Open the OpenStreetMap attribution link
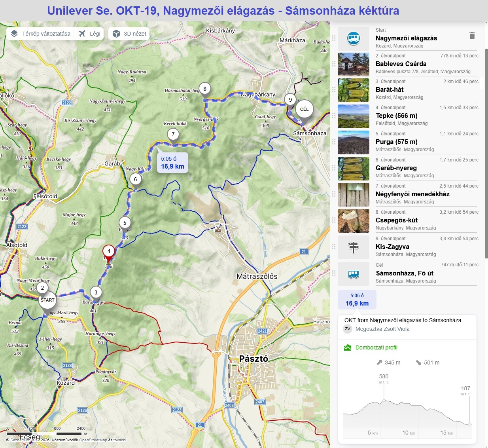Image resolution: width=488 pixels, height=448 pixels. 93,440
